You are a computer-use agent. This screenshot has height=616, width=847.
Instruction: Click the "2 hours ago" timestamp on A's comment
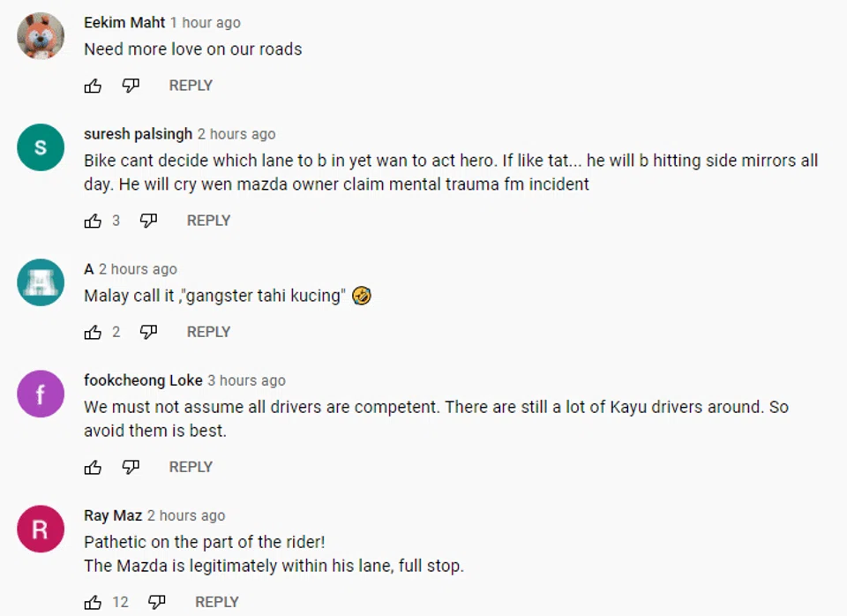pos(138,269)
